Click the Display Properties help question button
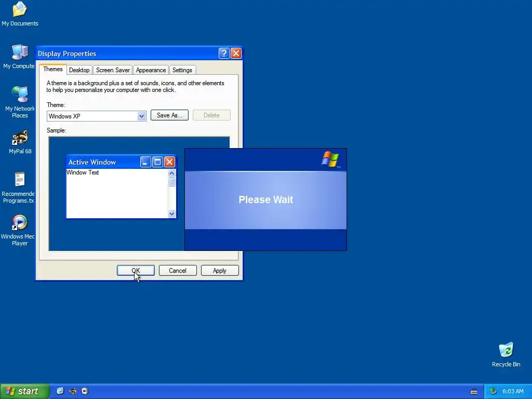This screenshot has width=532, height=399. coord(224,54)
